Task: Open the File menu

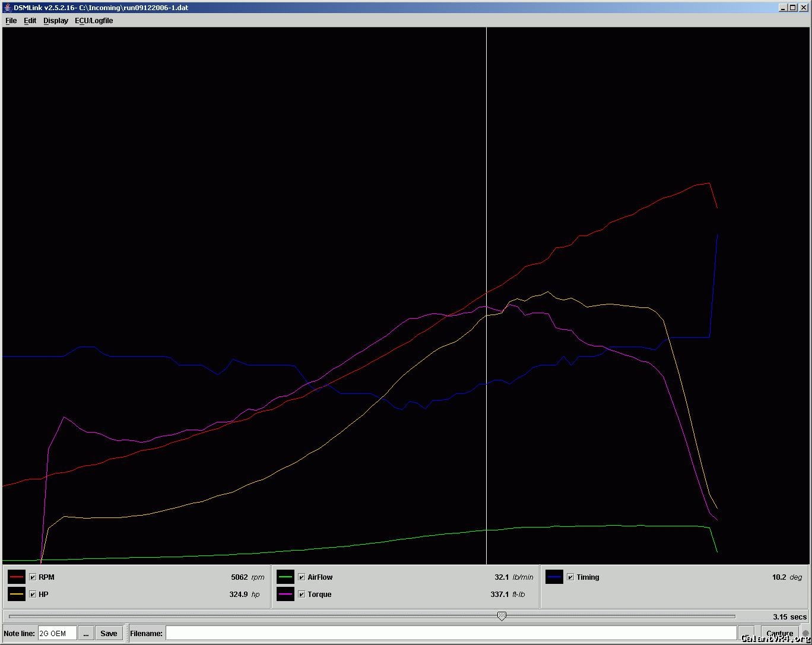Action: coord(11,21)
